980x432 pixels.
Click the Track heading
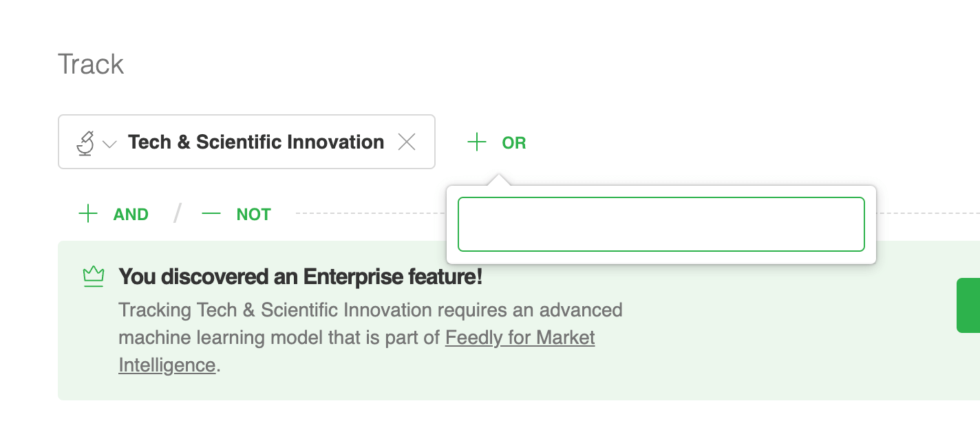(x=91, y=65)
